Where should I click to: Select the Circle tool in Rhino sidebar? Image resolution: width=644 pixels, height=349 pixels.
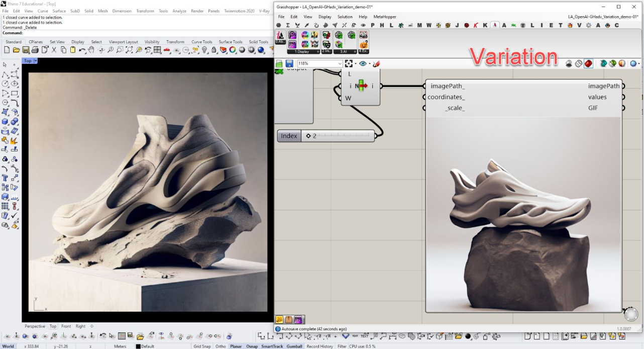coord(5,83)
